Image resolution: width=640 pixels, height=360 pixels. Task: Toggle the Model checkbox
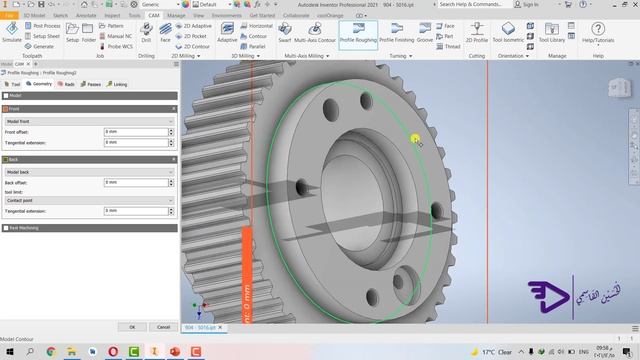6,96
